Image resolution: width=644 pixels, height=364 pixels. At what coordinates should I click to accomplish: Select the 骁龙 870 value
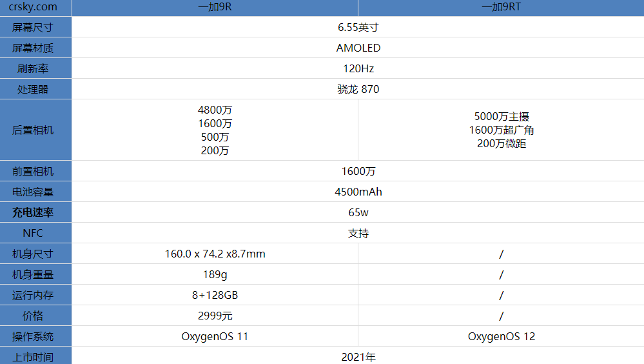click(x=358, y=89)
